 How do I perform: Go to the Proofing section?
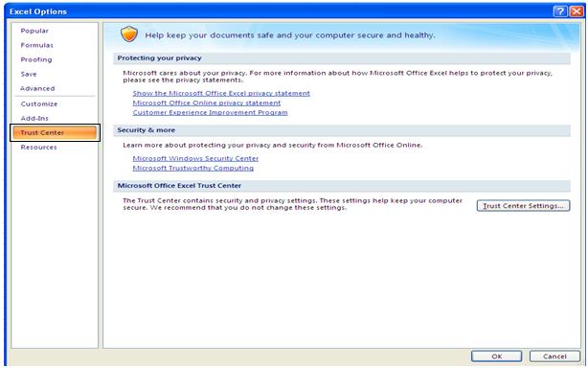point(36,59)
